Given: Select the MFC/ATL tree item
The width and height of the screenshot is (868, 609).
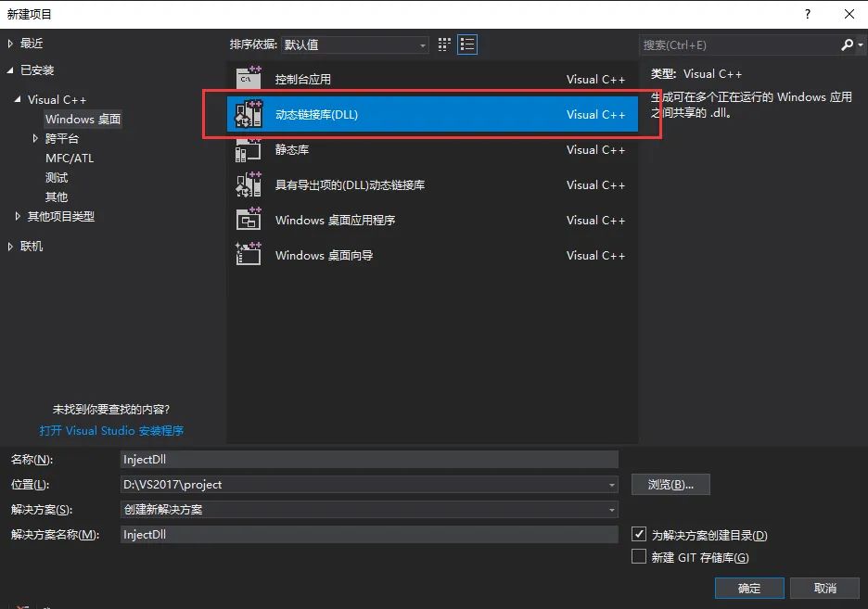Looking at the screenshot, I should [x=70, y=159].
